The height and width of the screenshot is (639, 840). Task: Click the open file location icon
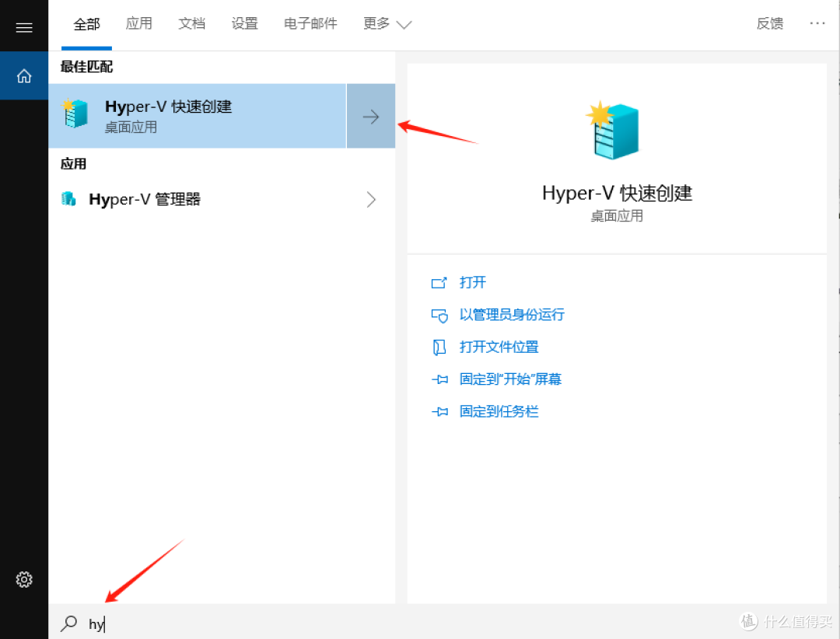click(439, 347)
